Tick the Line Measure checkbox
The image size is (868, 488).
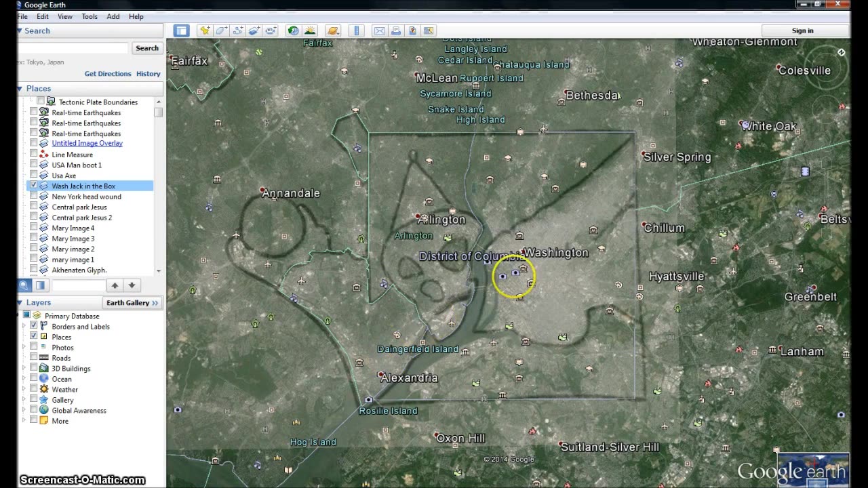click(x=33, y=155)
